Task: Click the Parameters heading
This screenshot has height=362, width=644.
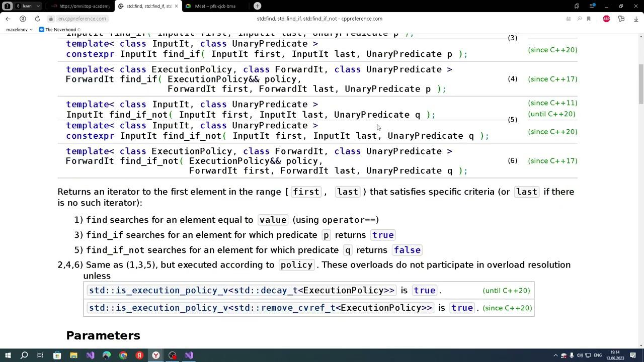Action: pyautogui.click(x=103, y=335)
